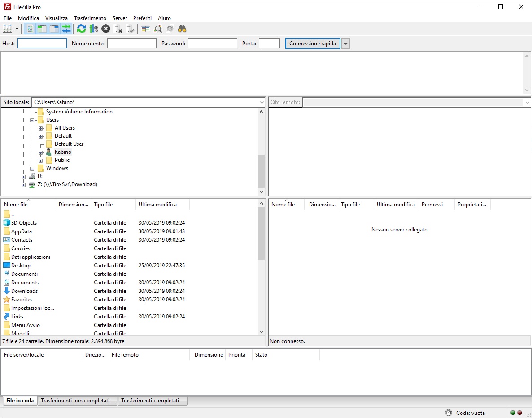532x418 pixels.
Task: Expand the Public folder
Action: 40,161
